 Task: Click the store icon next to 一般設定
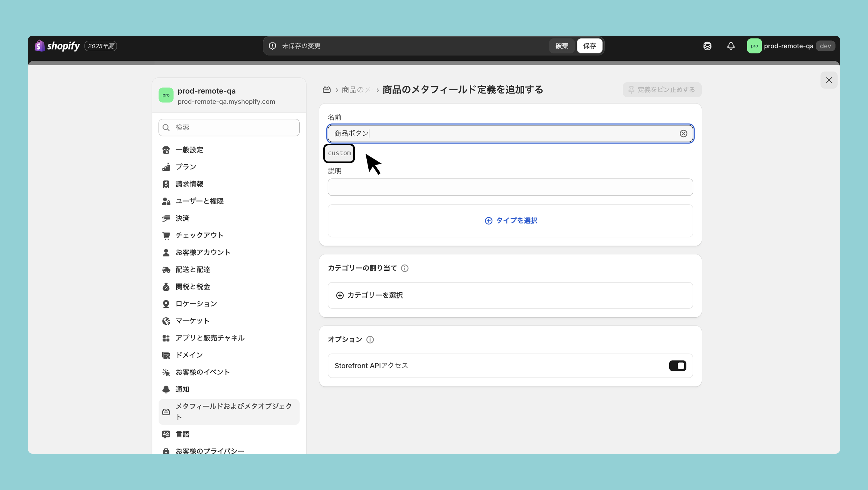(166, 150)
